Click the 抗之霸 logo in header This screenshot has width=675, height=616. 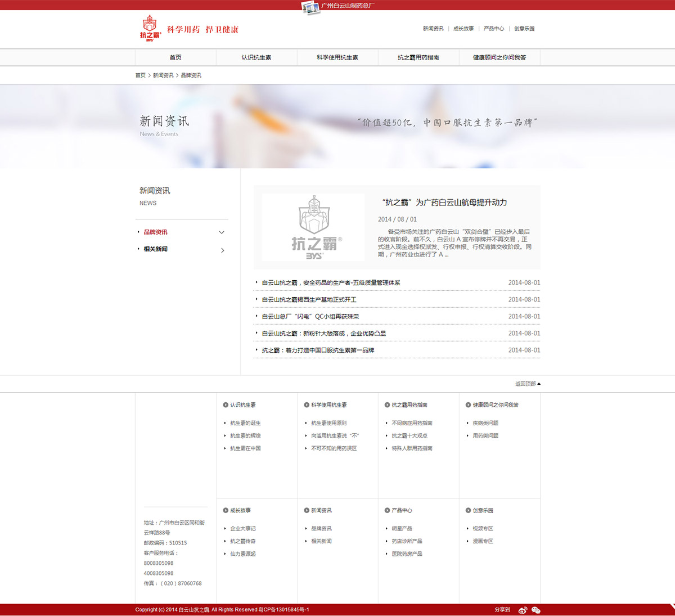click(x=150, y=28)
